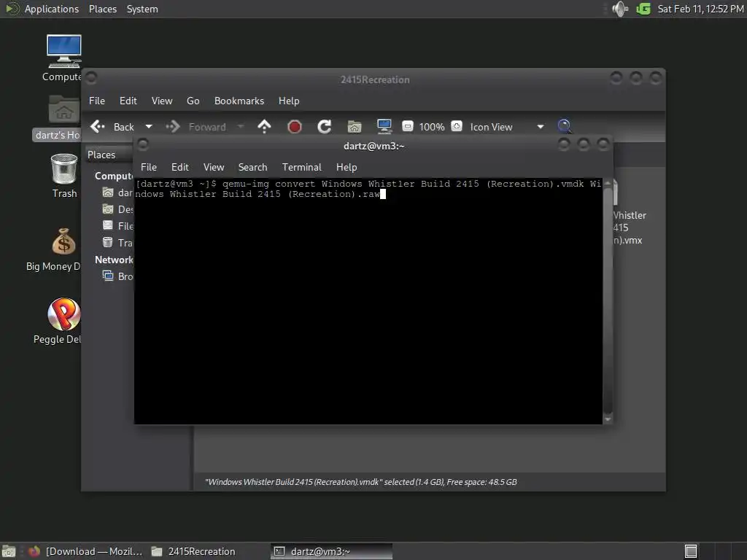Click the file manager status bar text
747x560 pixels.
(x=360, y=482)
